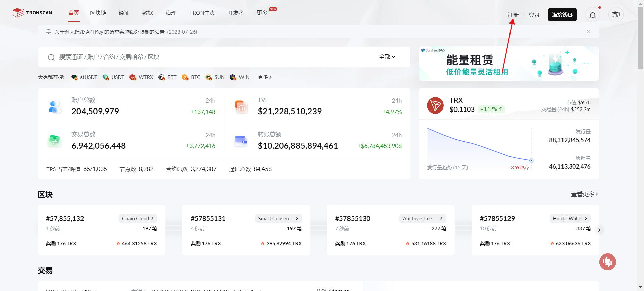
Task: Select the BTC trending token icon
Action: coord(185,77)
